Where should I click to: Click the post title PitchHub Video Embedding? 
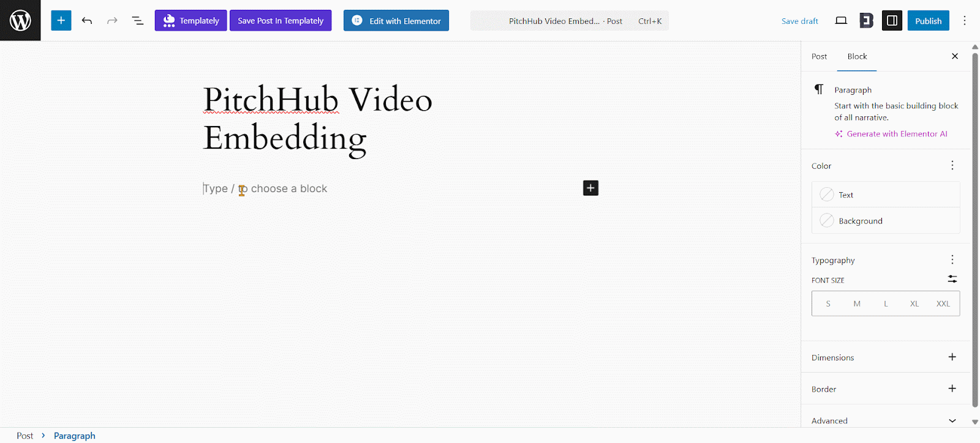click(318, 119)
